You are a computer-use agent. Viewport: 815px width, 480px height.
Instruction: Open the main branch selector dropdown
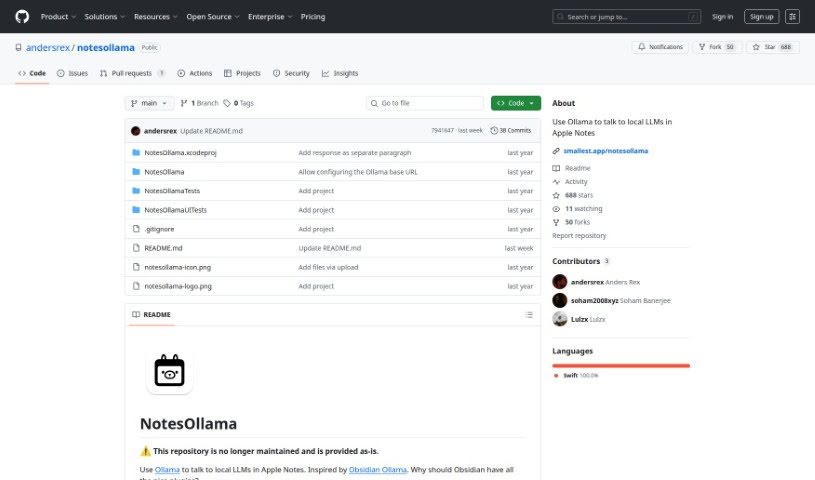149,103
